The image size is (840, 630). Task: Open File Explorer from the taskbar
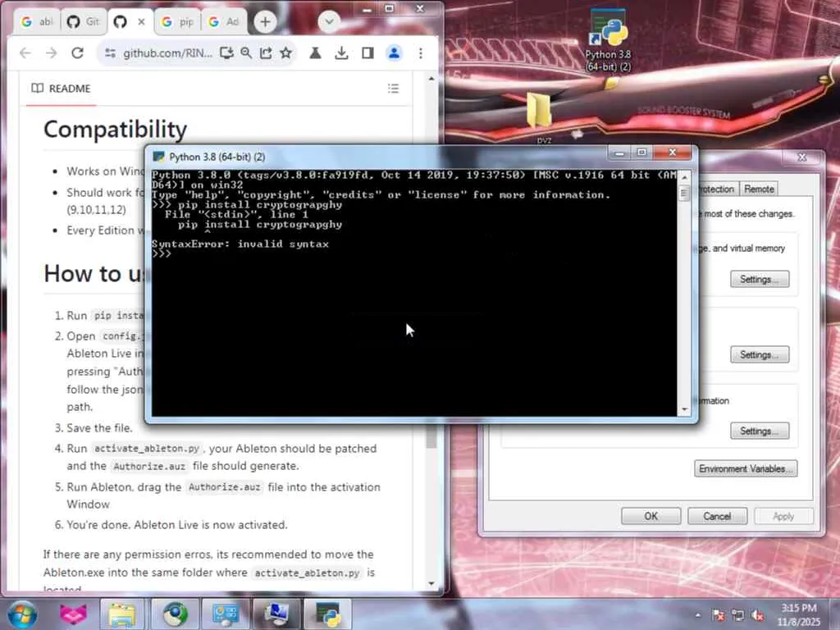(122, 614)
